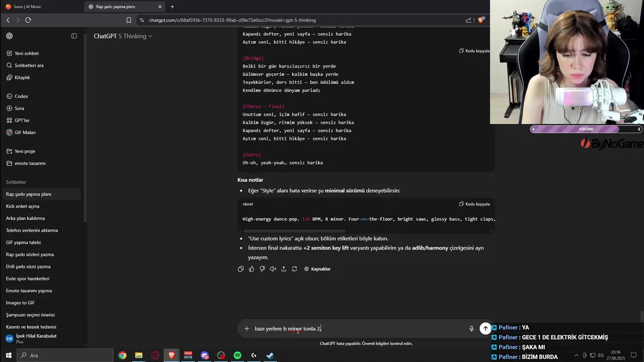
Task: Select chat 'Images to GIF'
Action: coord(42,303)
